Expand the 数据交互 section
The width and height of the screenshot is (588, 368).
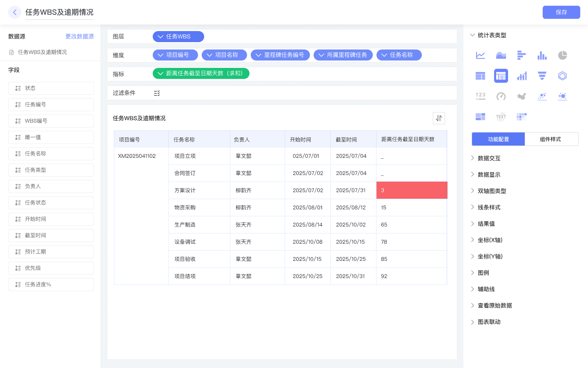click(x=489, y=158)
